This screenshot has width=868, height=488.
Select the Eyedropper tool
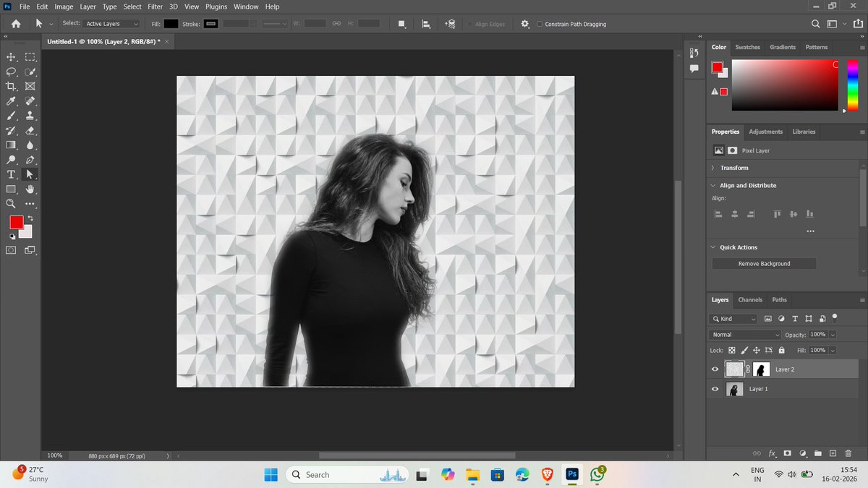(x=11, y=101)
